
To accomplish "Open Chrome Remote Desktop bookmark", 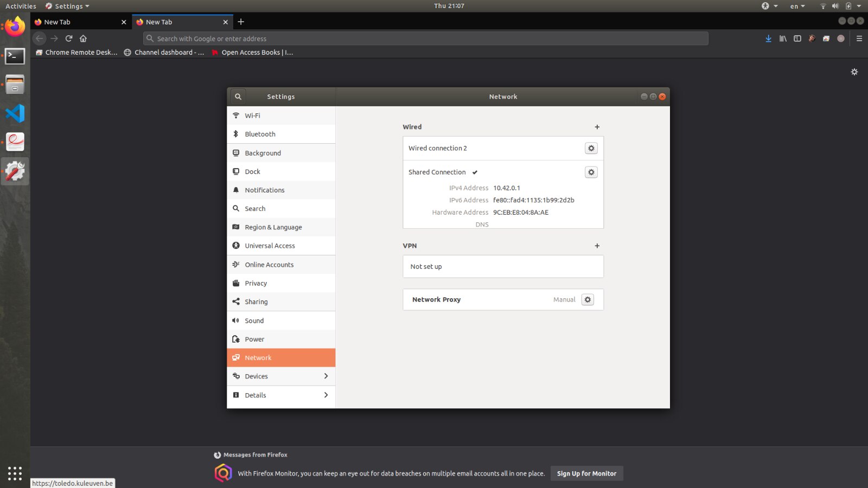I will (76, 53).
